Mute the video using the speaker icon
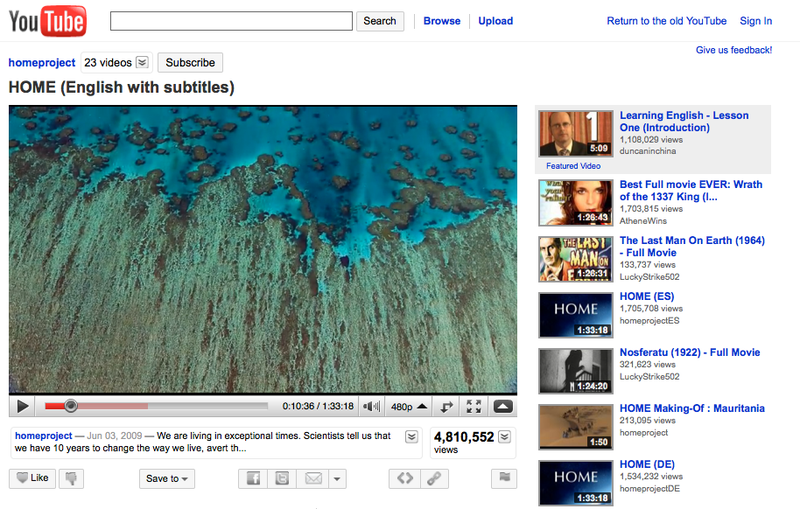 [x=371, y=406]
